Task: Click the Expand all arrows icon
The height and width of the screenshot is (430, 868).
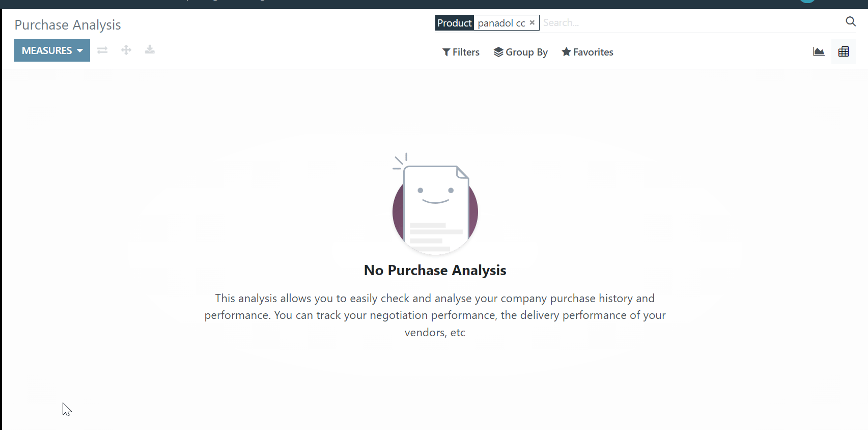Action: (x=126, y=50)
